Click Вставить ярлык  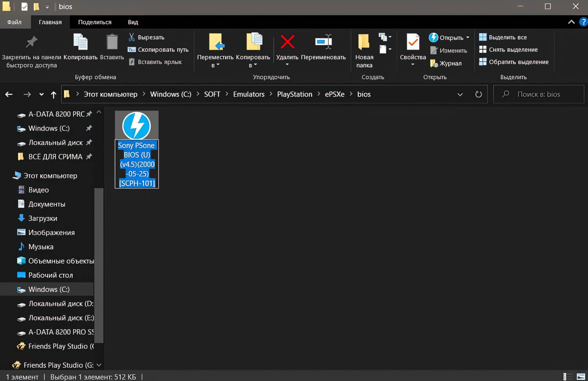click(155, 62)
